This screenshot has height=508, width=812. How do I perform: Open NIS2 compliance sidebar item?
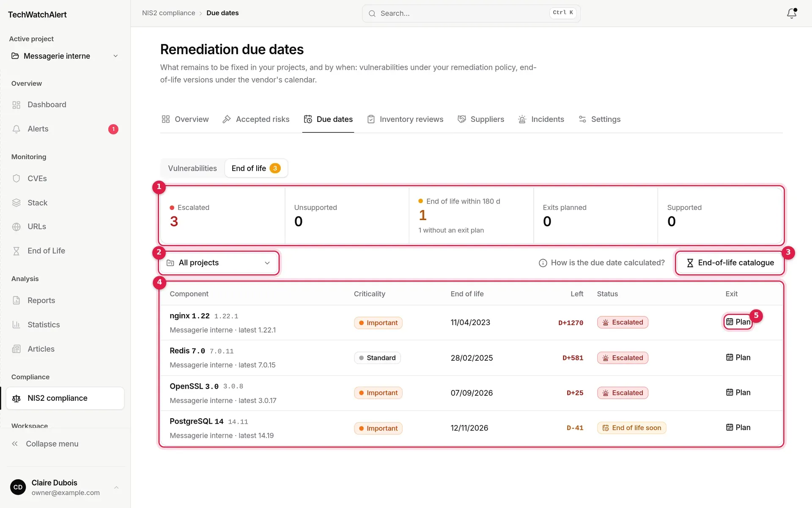65,398
